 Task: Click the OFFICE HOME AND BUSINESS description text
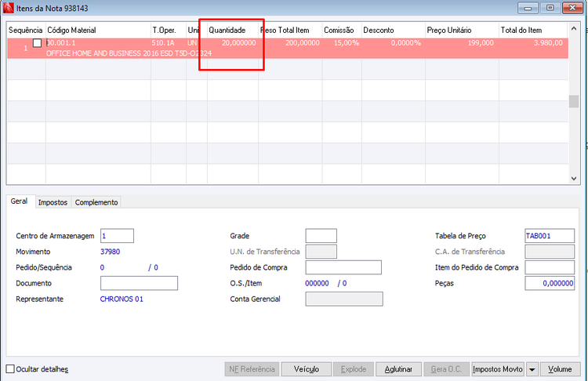click(x=129, y=53)
